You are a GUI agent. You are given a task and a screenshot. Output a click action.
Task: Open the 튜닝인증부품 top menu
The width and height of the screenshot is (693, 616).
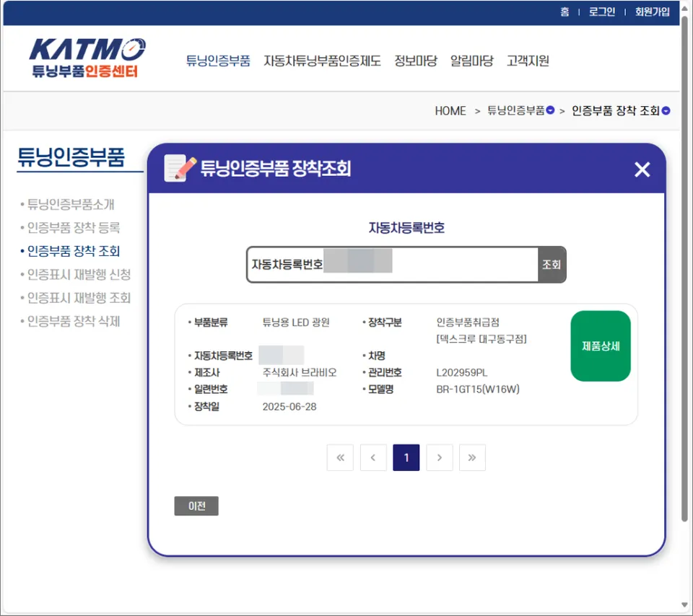[218, 61]
